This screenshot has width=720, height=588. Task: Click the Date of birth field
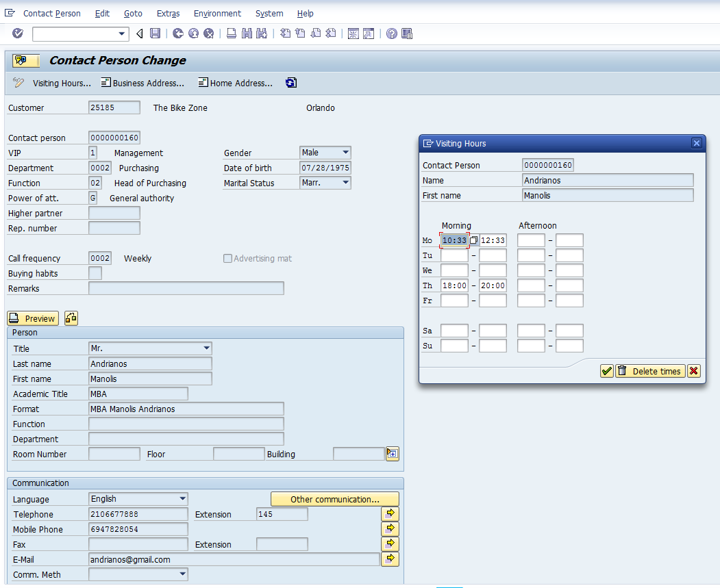[x=325, y=168]
